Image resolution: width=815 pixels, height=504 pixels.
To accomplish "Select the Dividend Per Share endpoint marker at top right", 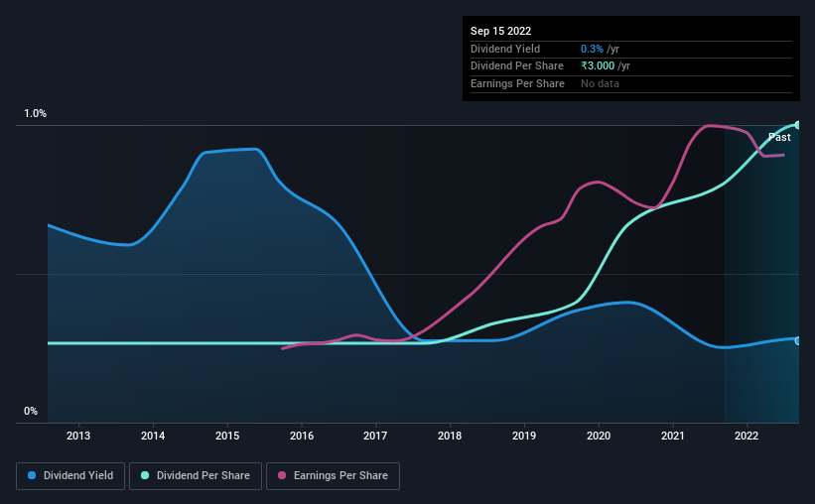I will (x=798, y=125).
